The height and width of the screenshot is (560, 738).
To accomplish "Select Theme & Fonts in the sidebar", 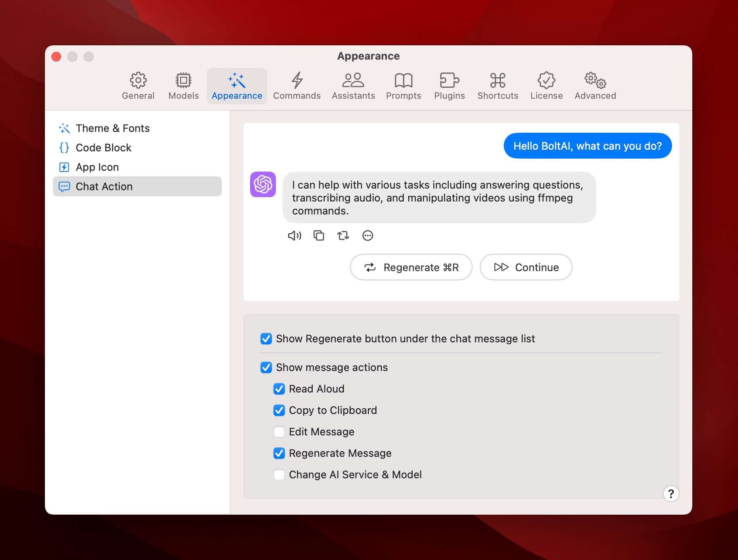I will click(x=112, y=128).
